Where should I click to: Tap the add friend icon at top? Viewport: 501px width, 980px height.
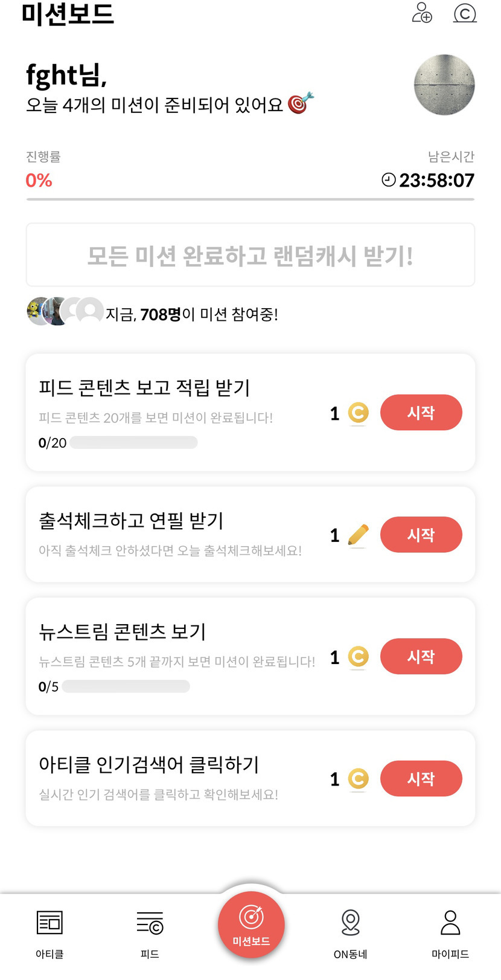(422, 13)
